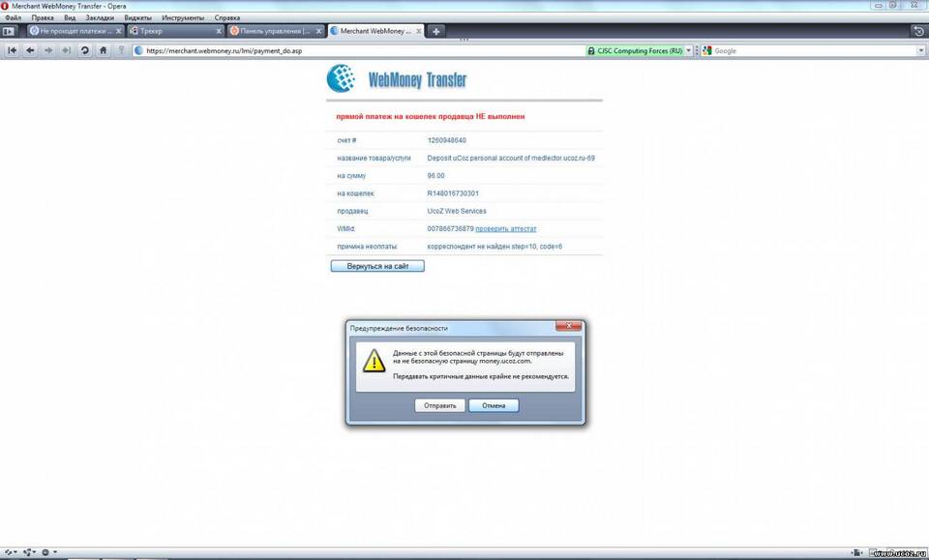Image resolution: width=929 pixels, height=560 pixels.
Task: Open Google search engine selector icon
Action: click(x=706, y=51)
